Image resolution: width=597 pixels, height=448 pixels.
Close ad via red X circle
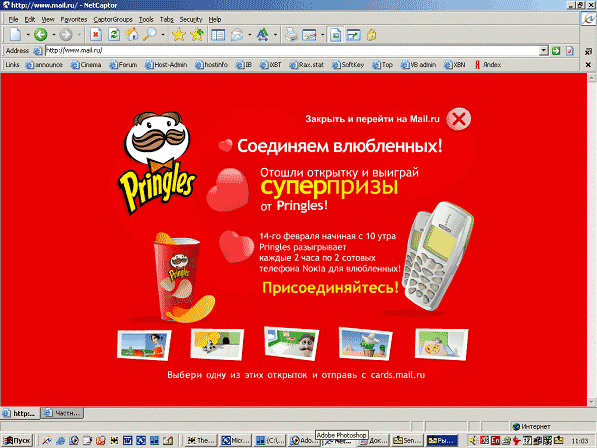click(458, 119)
